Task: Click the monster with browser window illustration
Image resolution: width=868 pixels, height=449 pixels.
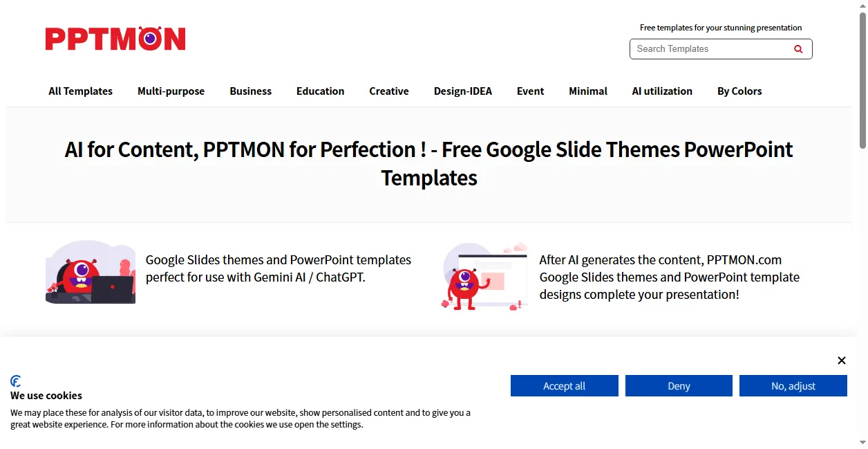Action: 484,276
